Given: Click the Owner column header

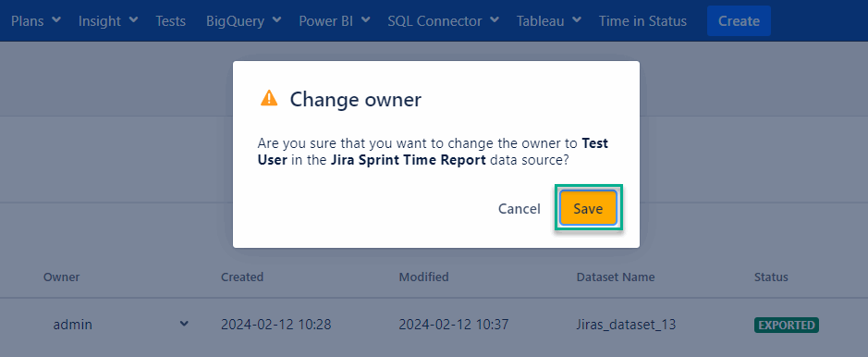Looking at the screenshot, I should click(x=61, y=277).
